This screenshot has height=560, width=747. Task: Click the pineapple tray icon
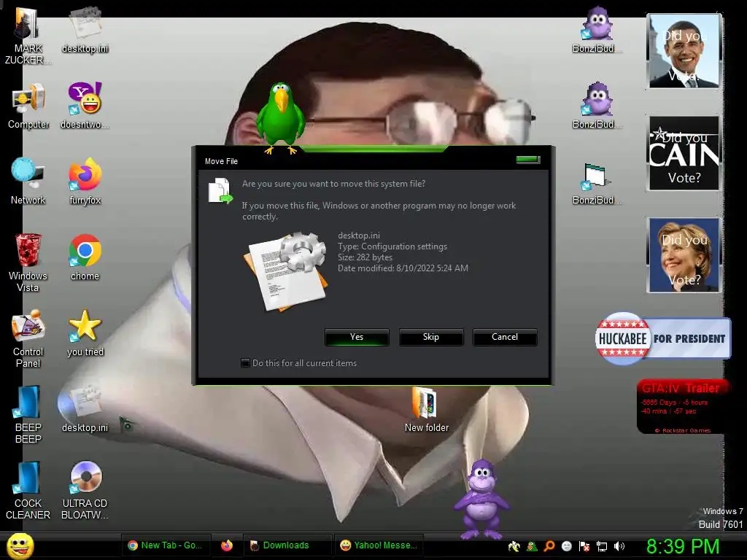click(532, 546)
